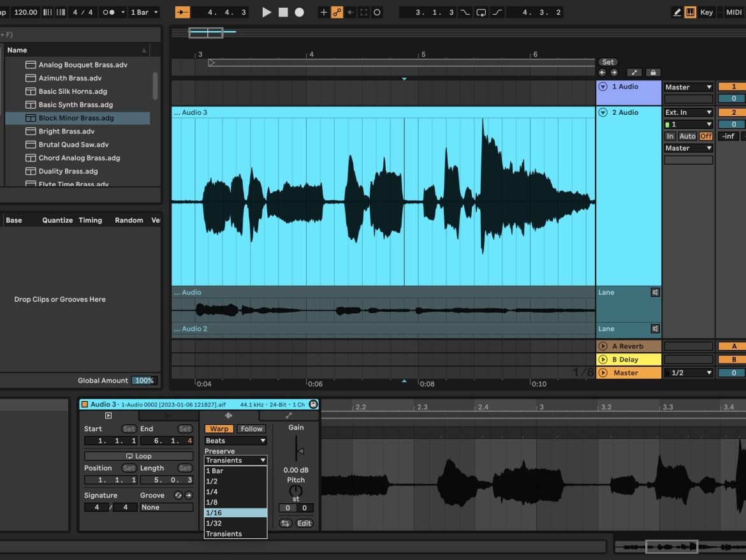The height and width of the screenshot is (560, 746).
Task: Set track 2 monitoring to Off
Action: (706, 136)
